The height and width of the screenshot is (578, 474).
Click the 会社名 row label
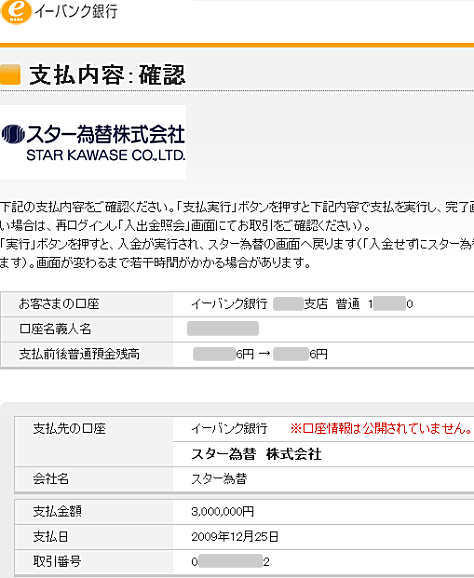[x=51, y=479]
